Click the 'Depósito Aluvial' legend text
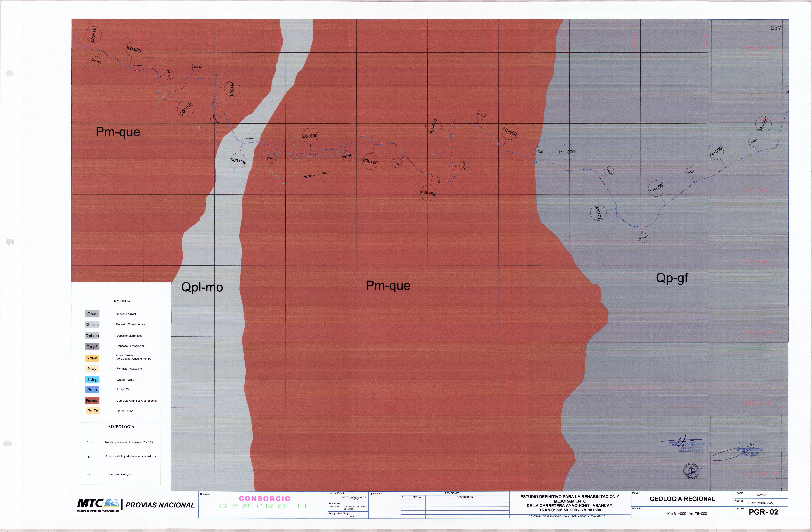The image size is (812, 532). coord(126,314)
